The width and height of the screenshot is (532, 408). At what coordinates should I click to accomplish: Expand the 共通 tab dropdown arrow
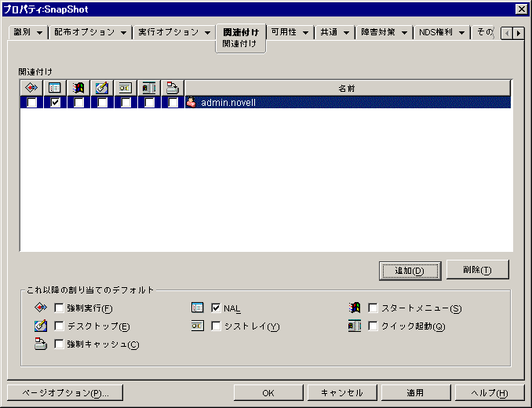[346, 33]
